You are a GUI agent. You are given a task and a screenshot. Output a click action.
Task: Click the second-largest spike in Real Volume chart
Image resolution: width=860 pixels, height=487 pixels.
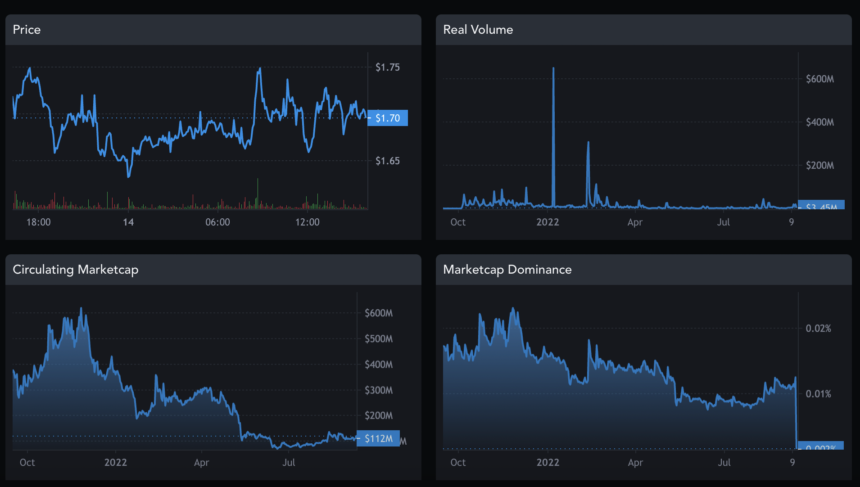click(x=588, y=144)
